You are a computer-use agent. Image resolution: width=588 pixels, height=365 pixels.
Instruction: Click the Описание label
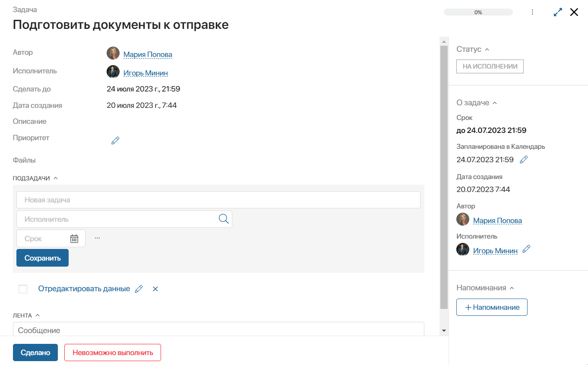[29, 121]
